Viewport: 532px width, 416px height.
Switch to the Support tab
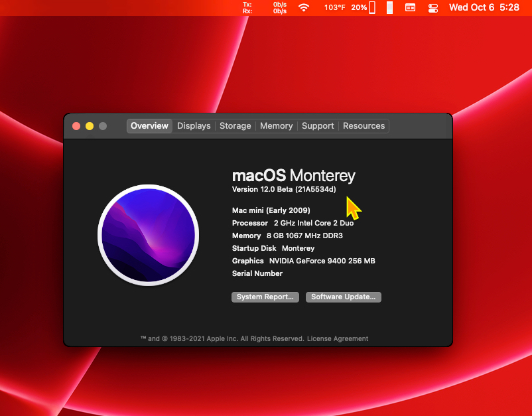point(318,126)
